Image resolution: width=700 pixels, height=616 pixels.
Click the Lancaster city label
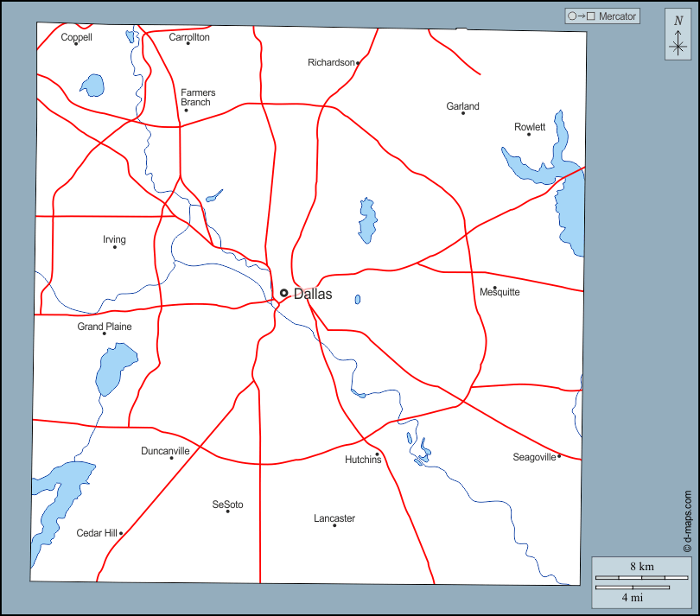(x=334, y=518)
